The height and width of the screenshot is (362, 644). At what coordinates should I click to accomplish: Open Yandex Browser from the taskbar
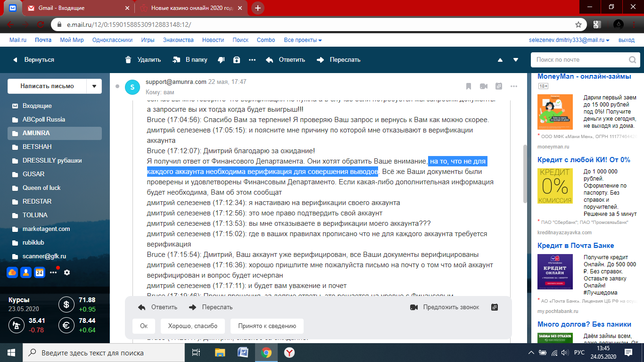tap(289, 353)
